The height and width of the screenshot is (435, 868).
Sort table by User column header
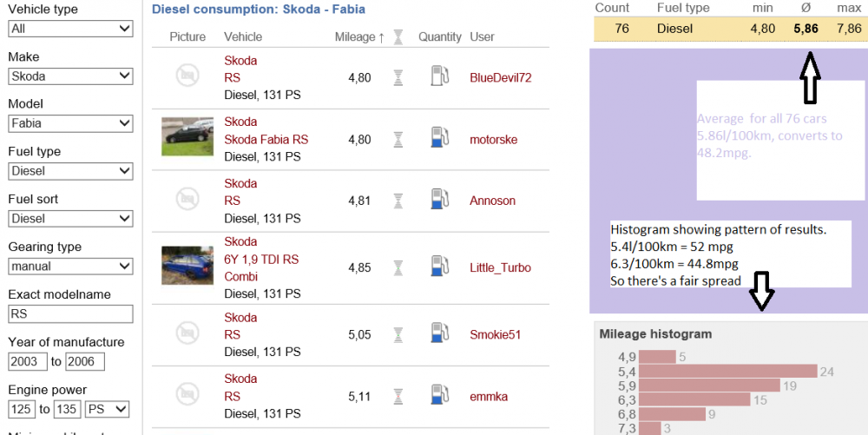pos(482,37)
